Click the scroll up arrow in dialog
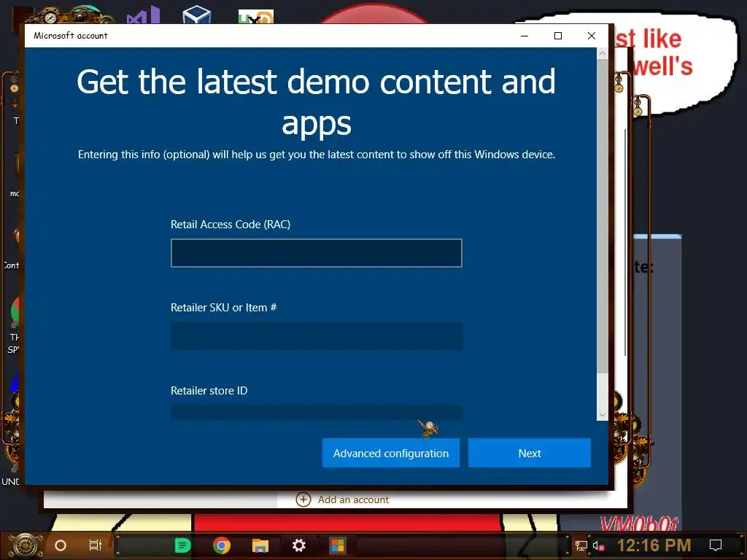 [x=602, y=53]
